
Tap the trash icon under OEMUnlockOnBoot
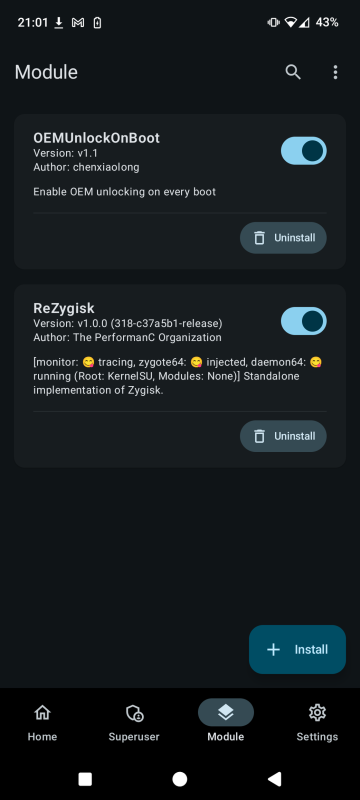coord(260,238)
